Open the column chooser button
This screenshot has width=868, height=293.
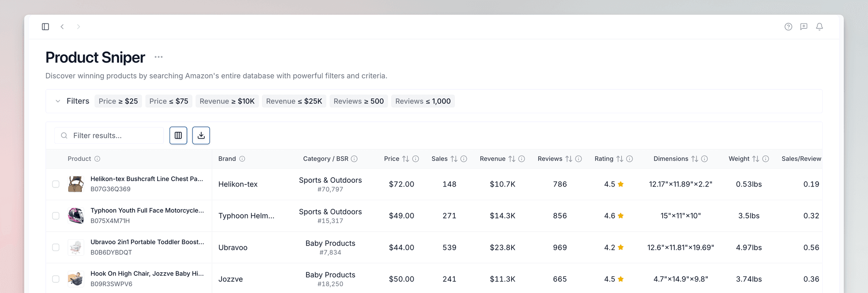click(x=178, y=136)
